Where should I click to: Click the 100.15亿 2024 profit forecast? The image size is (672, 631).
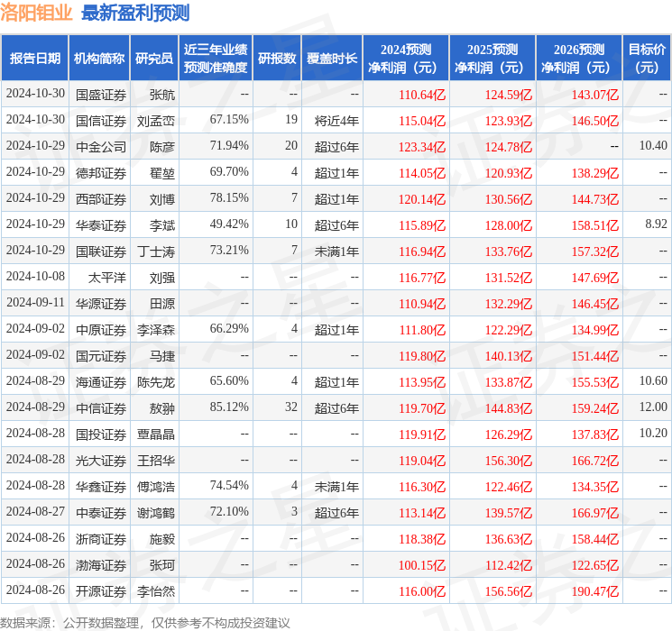click(x=422, y=565)
